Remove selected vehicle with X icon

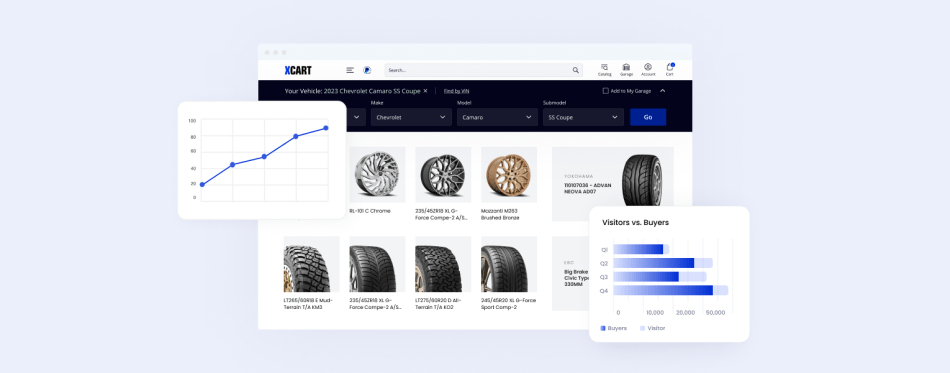(x=425, y=91)
